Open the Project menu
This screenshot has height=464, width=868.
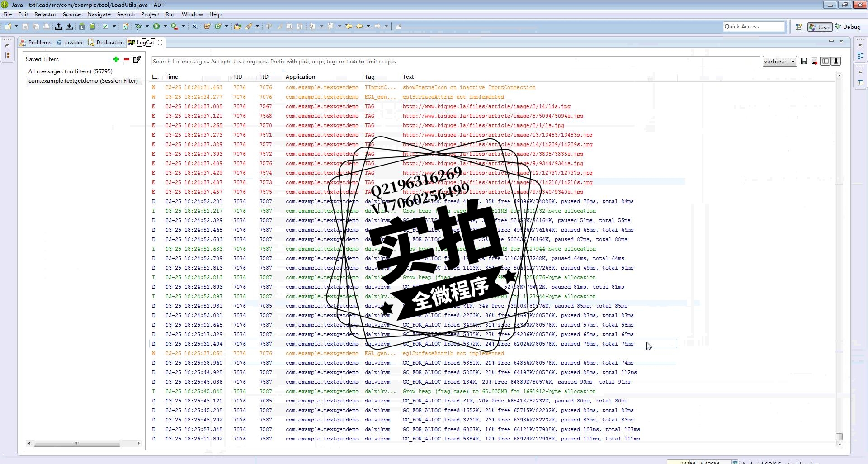click(x=150, y=14)
